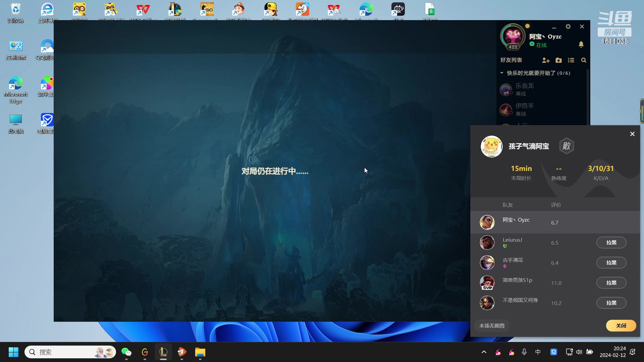
Task: Blacklist 不是倾国又何身 with 拉黑 button
Action: pos(611,303)
